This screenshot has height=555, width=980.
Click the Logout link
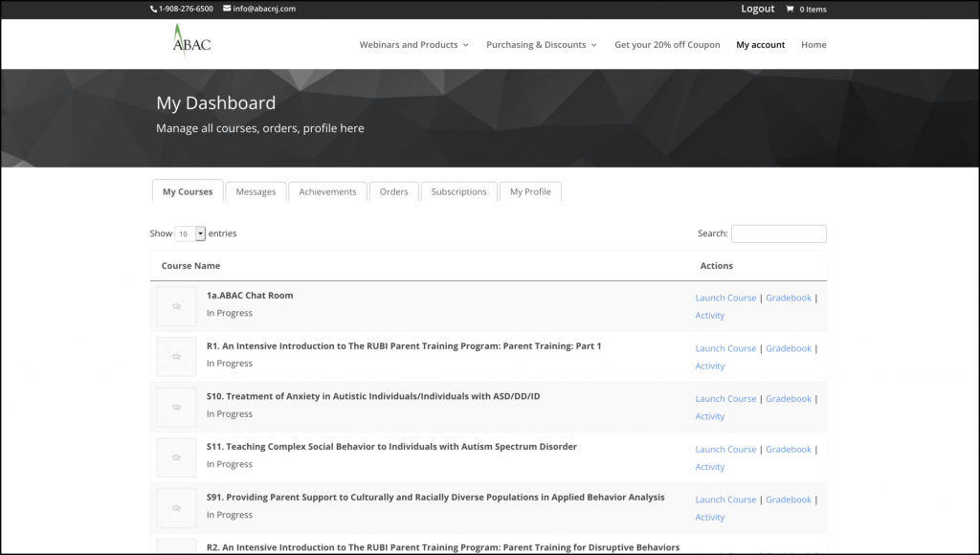(x=757, y=9)
